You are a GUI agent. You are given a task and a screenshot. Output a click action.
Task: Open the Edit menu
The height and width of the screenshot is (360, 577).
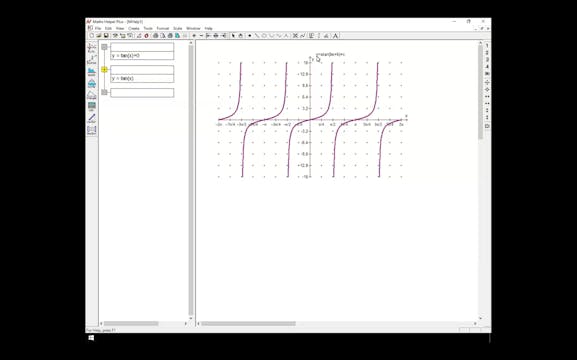click(x=108, y=28)
